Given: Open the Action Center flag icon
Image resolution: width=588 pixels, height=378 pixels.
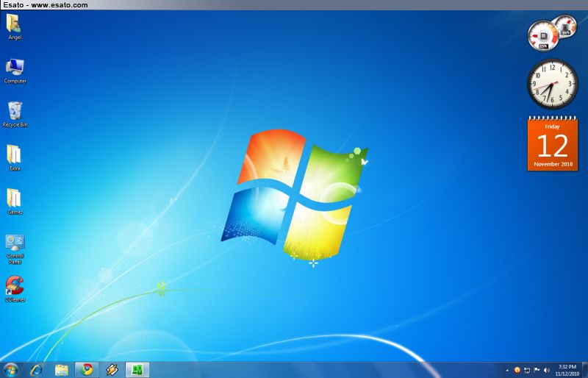Looking at the screenshot, I should pos(537,370).
